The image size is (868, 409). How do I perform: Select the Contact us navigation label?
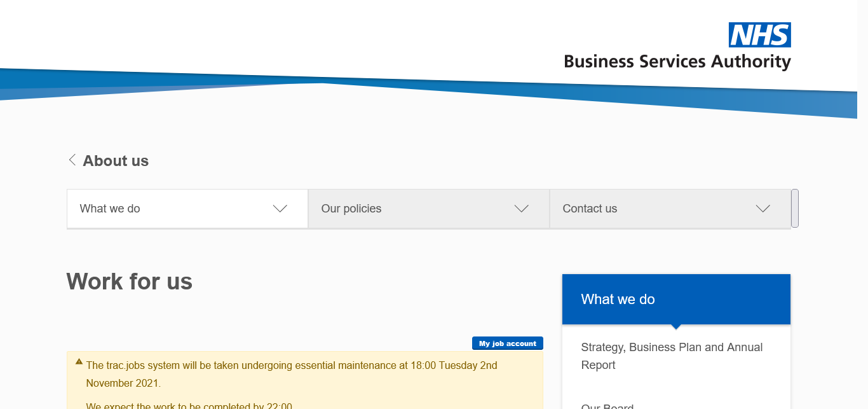point(590,209)
